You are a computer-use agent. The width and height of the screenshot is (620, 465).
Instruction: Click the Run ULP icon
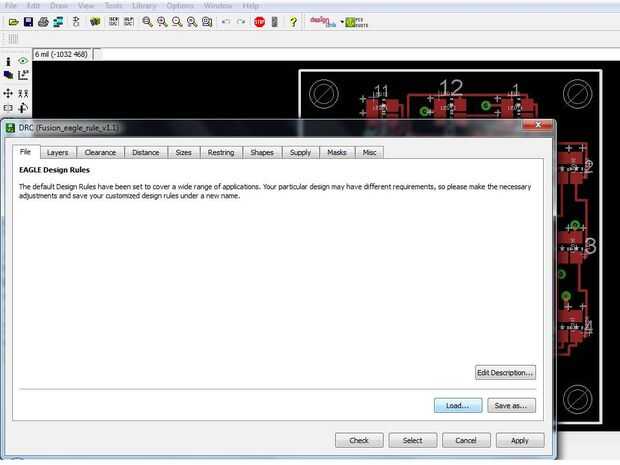click(x=129, y=22)
